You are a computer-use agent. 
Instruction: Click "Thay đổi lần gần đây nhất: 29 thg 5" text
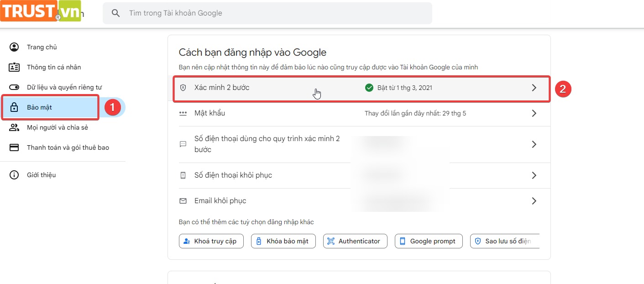pos(415,113)
